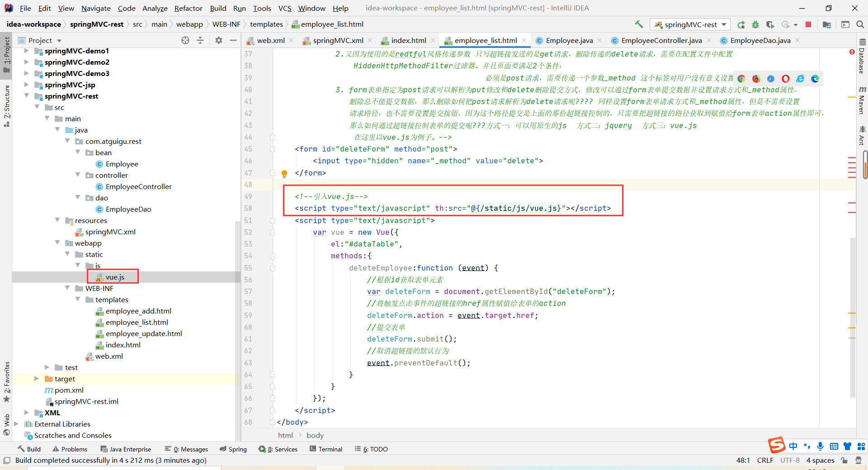Select pom.xml in project tree
Screen dimensions: 868x470
(x=69, y=390)
